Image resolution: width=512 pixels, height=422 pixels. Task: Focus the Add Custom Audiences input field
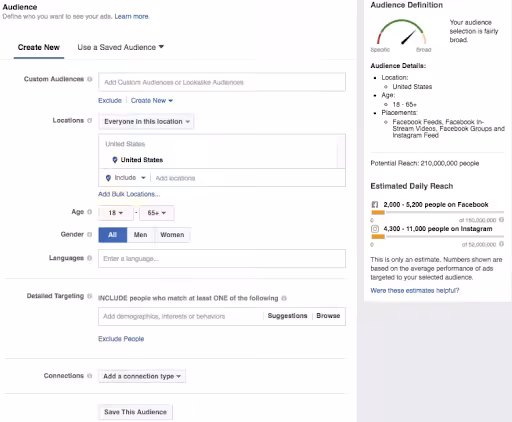click(222, 82)
